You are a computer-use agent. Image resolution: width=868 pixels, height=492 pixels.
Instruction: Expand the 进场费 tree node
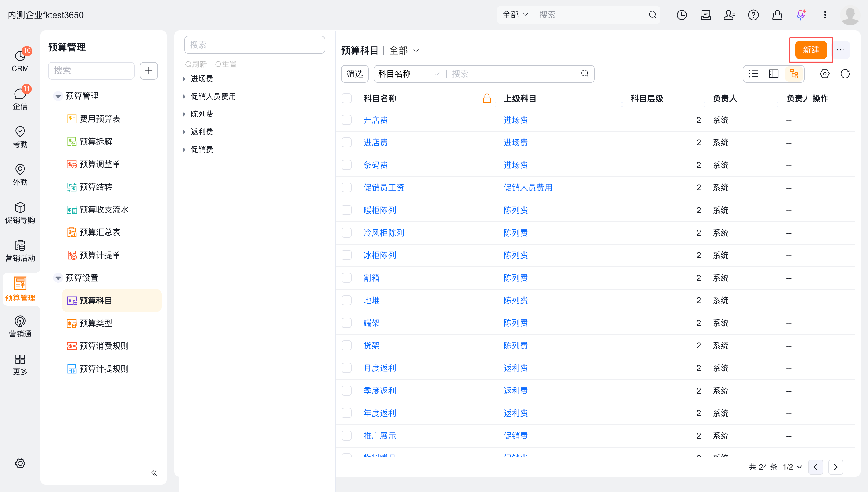[x=184, y=79]
